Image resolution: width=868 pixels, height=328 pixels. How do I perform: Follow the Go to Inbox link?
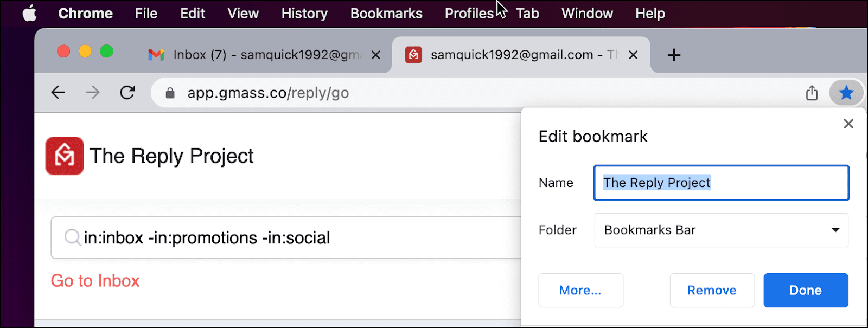click(x=95, y=281)
